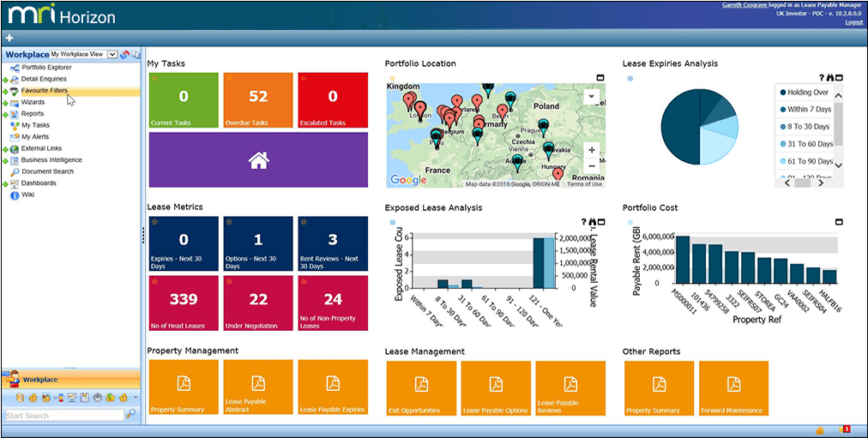Click the legend scroll down arrow
Image resolution: width=868 pixels, height=438 pixels.
point(838,165)
